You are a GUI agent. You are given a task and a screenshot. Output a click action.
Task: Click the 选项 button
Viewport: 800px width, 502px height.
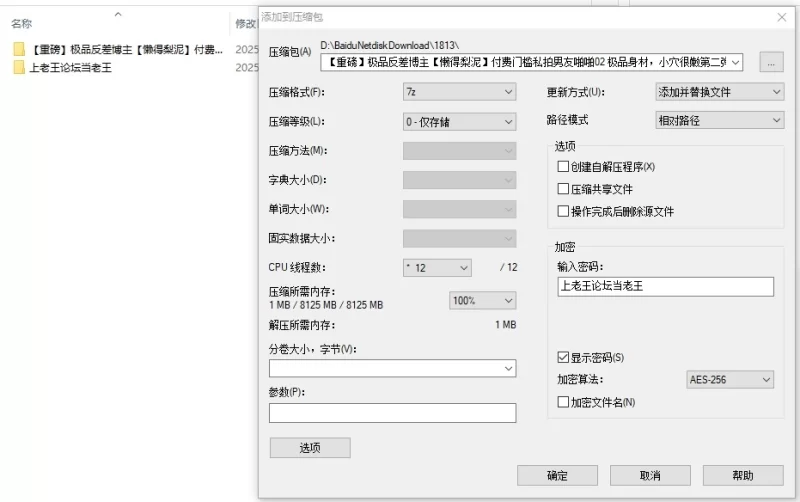point(310,447)
